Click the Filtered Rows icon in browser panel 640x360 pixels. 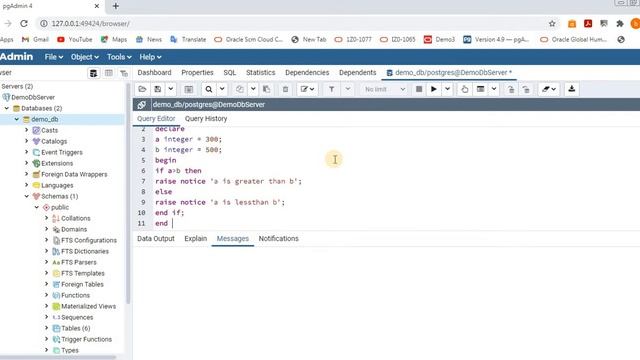coord(124,73)
